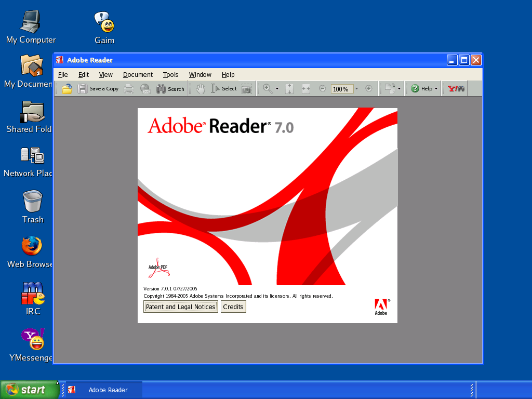
Task: Click the start button
Action: [30, 390]
